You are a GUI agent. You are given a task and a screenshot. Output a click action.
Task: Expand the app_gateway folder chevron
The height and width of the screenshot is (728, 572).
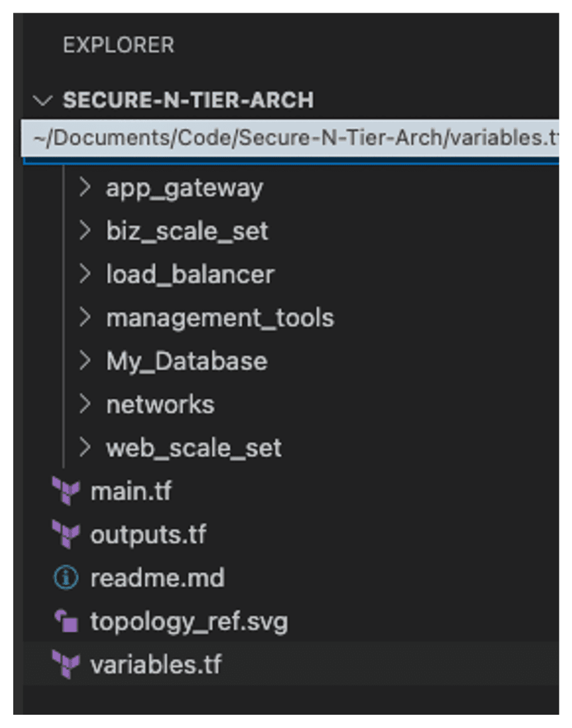(85, 187)
